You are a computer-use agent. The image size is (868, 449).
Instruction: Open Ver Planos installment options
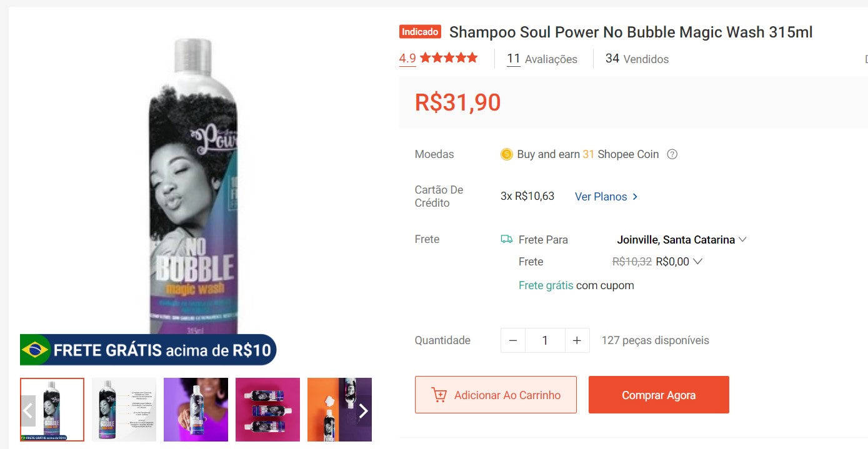[x=606, y=196]
